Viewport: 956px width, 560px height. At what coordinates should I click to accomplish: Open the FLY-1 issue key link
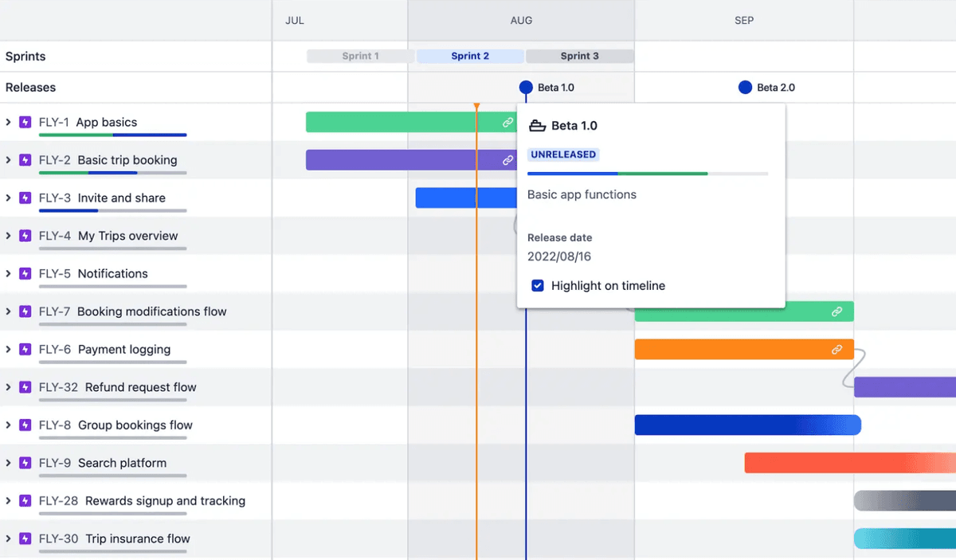tap(54, 123)
